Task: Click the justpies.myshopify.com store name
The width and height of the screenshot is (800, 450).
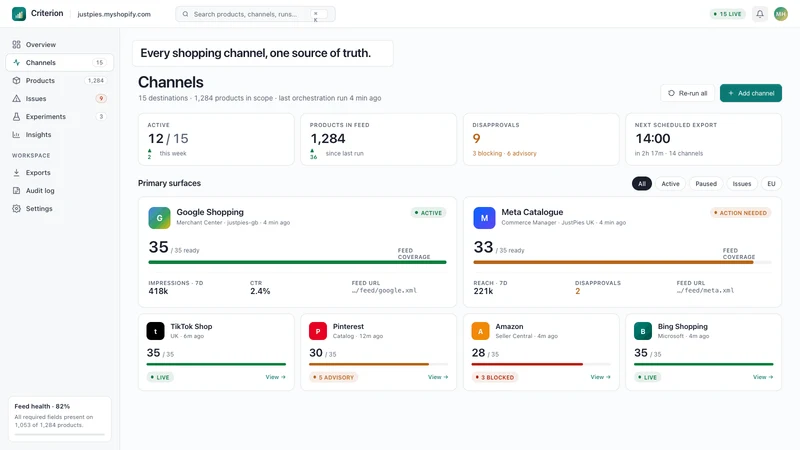Action: tap(114, 14)
